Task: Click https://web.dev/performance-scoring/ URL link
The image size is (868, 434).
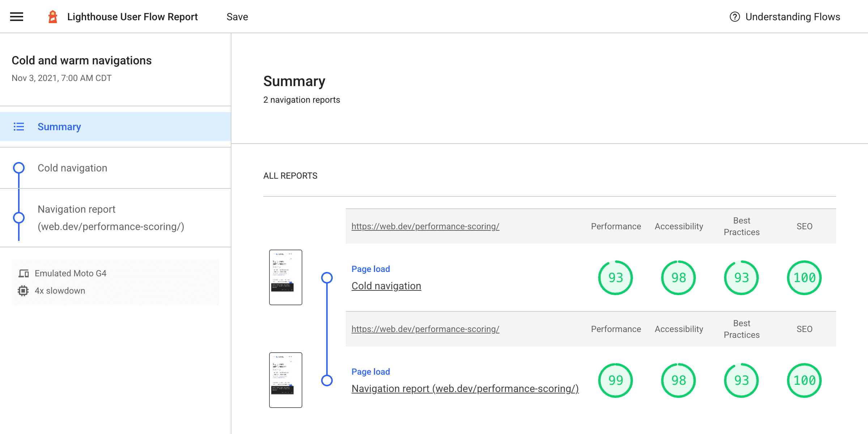Action: coord(425,226)
